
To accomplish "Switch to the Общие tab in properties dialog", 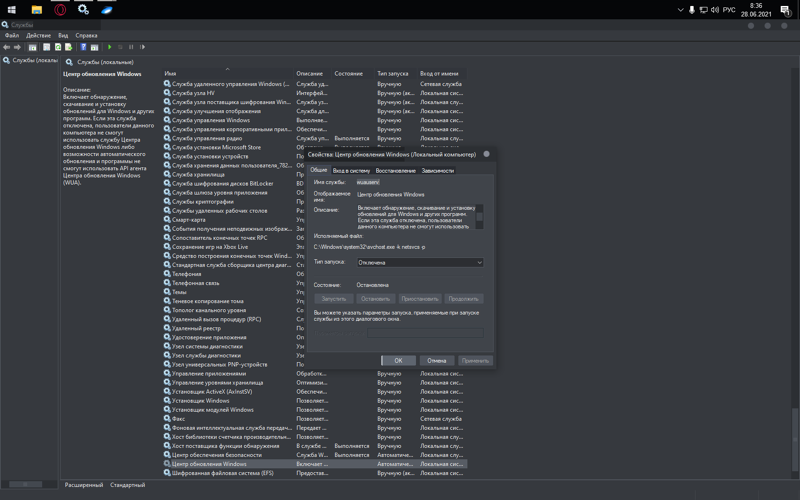I will [319, 170].
